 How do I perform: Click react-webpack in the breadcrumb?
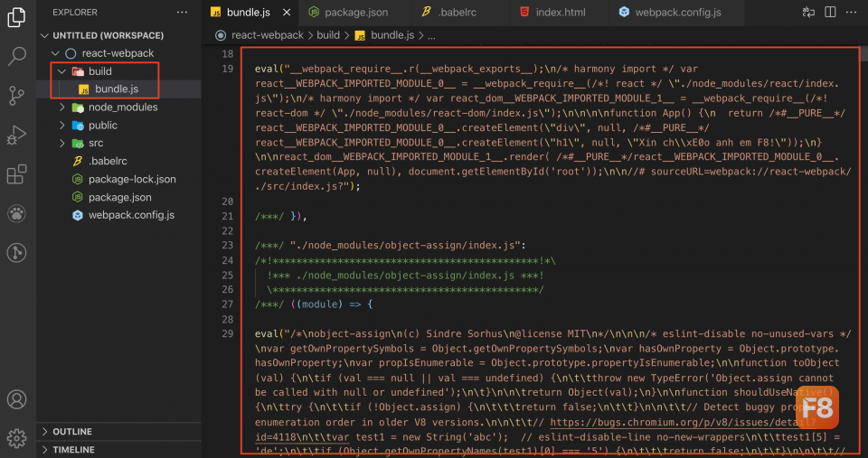click(268, 35)
